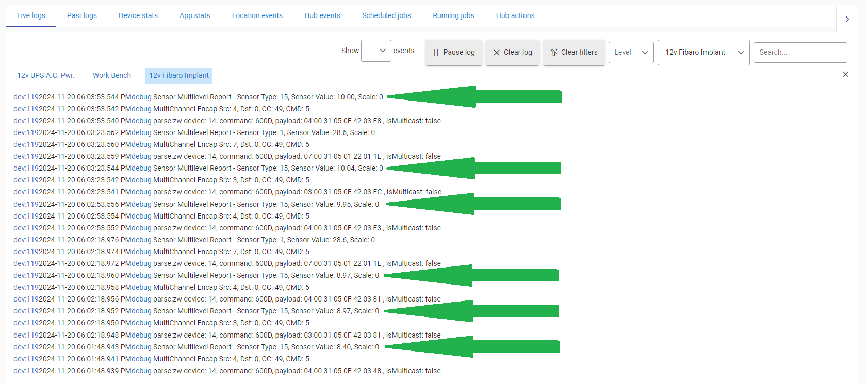Focus the Search input field
Viewport: 868px width, 384px height.
(x=800, y=52)
